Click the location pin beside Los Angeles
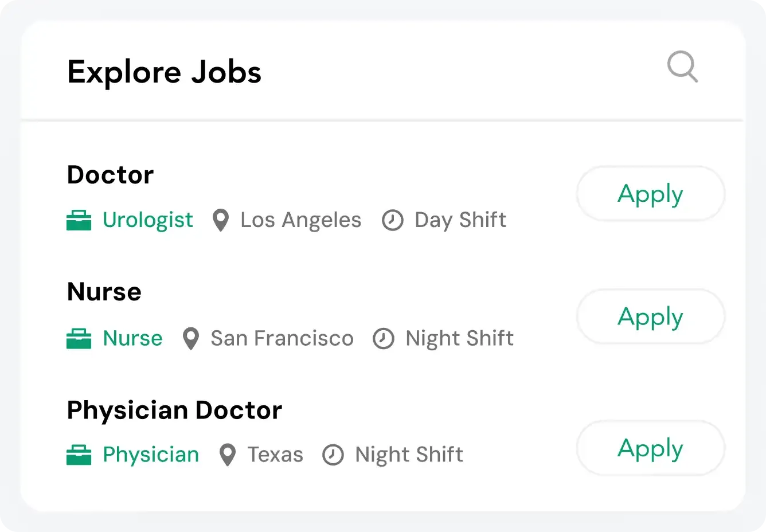766x532 pixels. click(x=221, y=220)
